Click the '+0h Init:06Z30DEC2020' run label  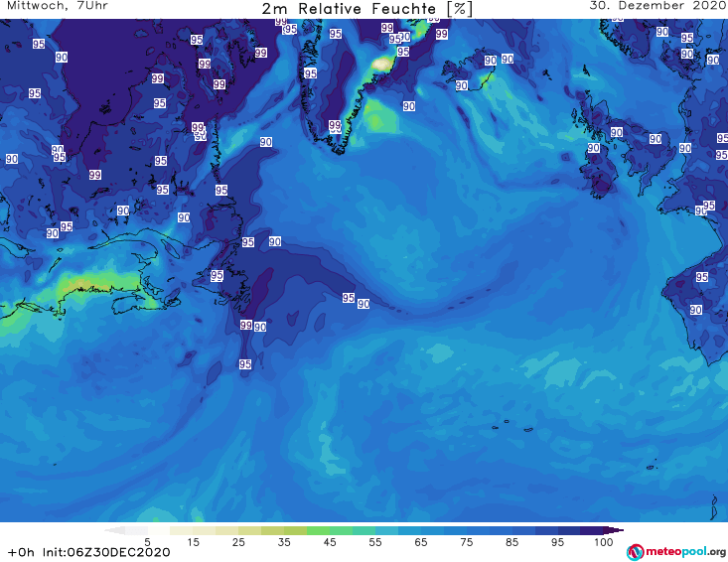pos(89,552)
